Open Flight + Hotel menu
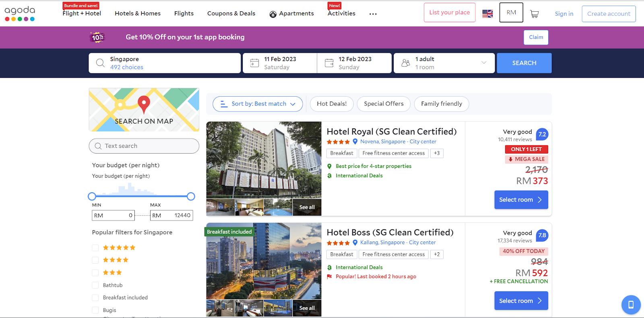 click(x=82, y=13)
